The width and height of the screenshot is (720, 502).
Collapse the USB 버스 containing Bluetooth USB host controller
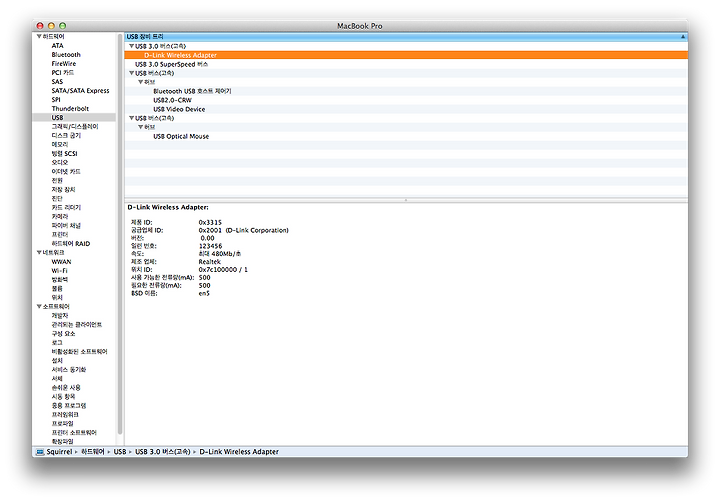click(x=131, y=73)
